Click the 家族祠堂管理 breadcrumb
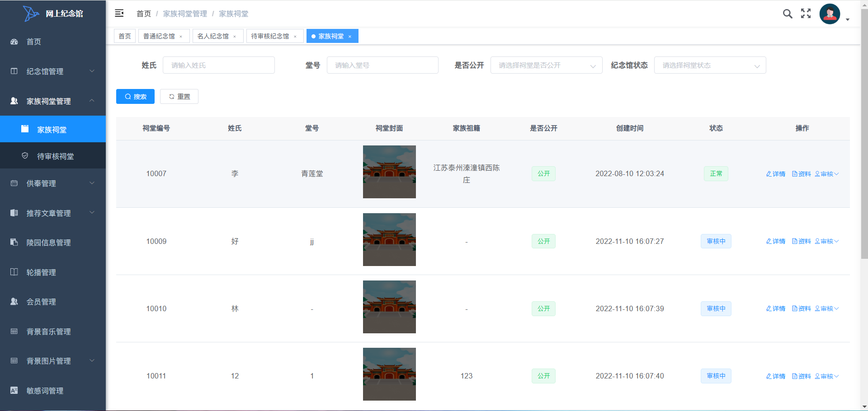This screenshot has width=868, height=411. (185, 14)
